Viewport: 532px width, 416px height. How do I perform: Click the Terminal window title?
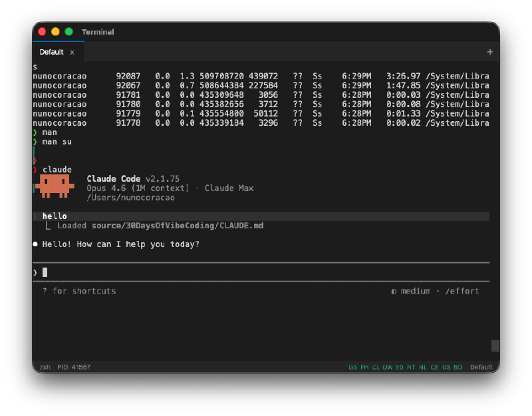point(98,32)
